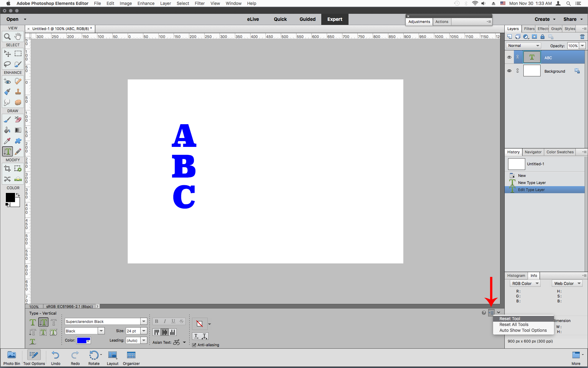
Task: Choose Reset All Tools from the menu
Action: pyautogui.click(x=514, y=324)
